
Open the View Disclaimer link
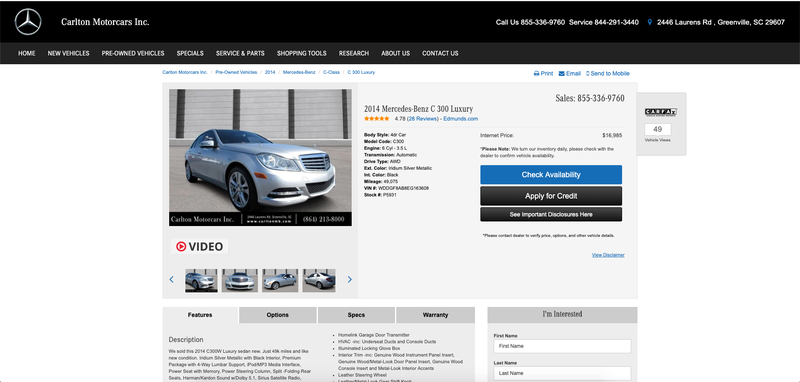(608, 255)
